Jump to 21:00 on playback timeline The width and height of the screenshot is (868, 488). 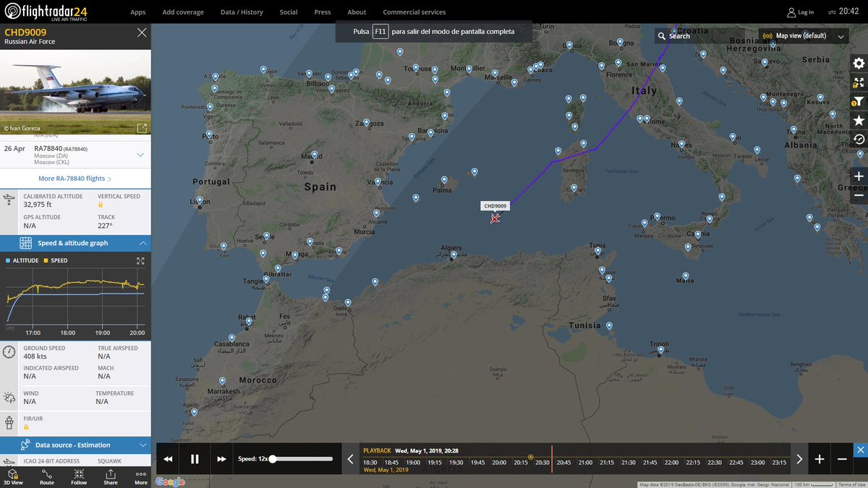pyautogui.click(x=585, y=463)
